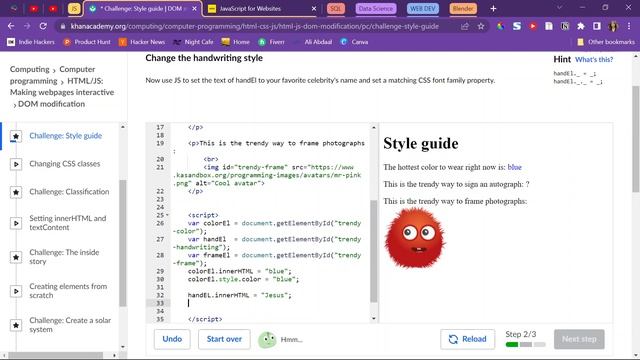Open Ali Abdaal bookmark

coord(313,42)
